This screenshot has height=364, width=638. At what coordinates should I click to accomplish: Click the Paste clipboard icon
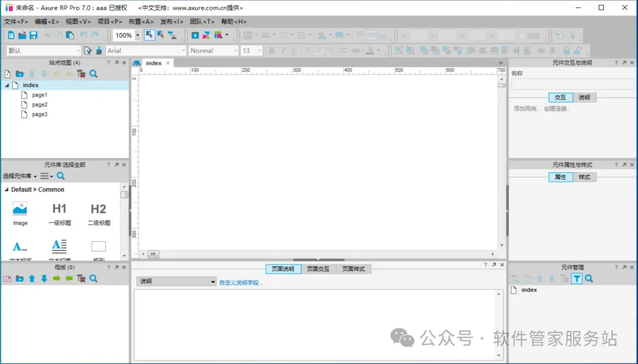point(70,35)
